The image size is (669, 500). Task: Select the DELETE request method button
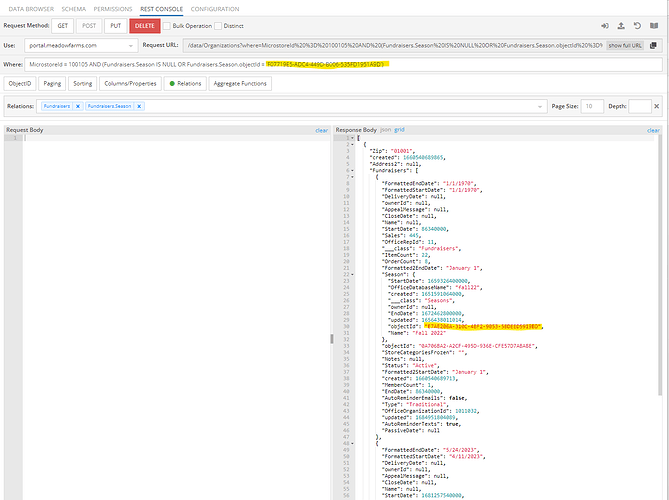(x=145, y=26)
